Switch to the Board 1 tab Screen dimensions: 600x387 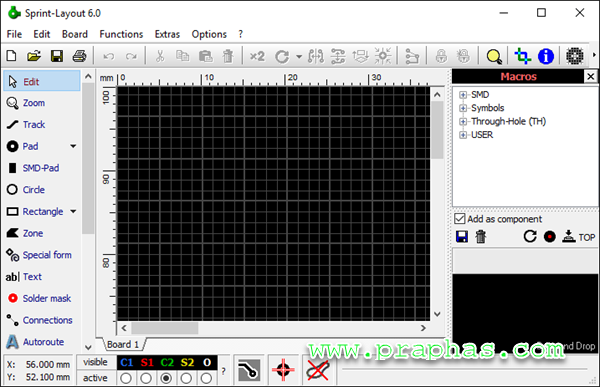[x=123, y=345]
